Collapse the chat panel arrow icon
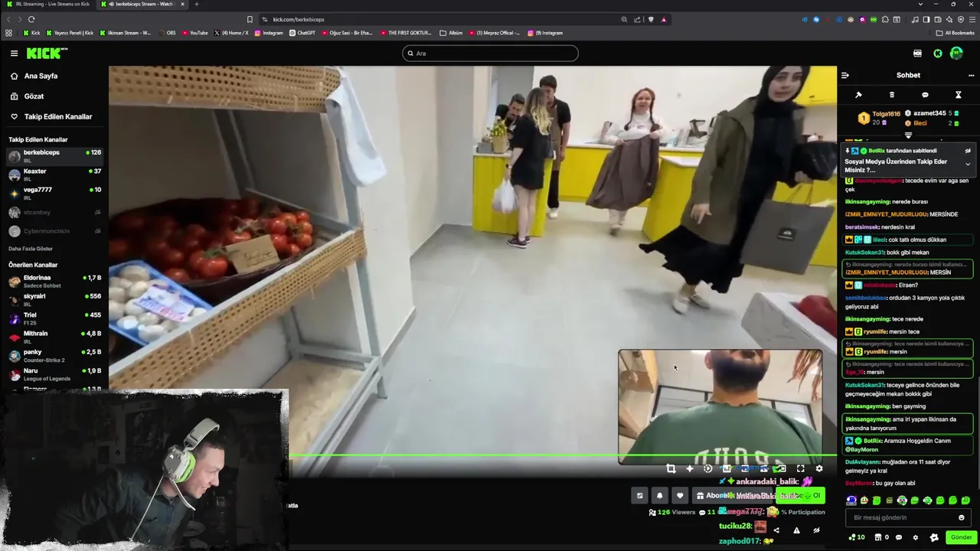This screenshot has height=551, width=980. coord(845,75)
